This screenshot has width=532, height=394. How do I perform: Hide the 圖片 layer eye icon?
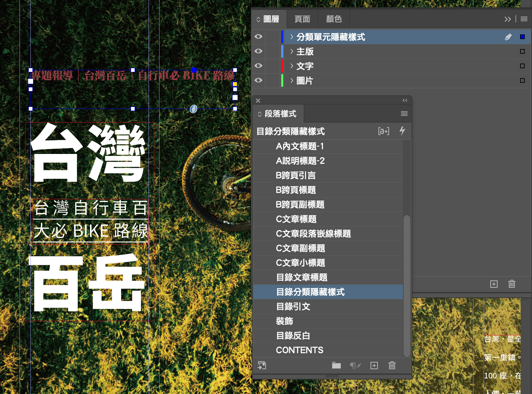258,80
